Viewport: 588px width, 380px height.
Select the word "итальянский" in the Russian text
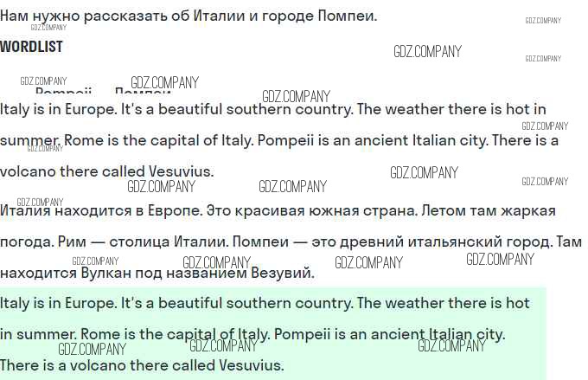coord(447,242)
